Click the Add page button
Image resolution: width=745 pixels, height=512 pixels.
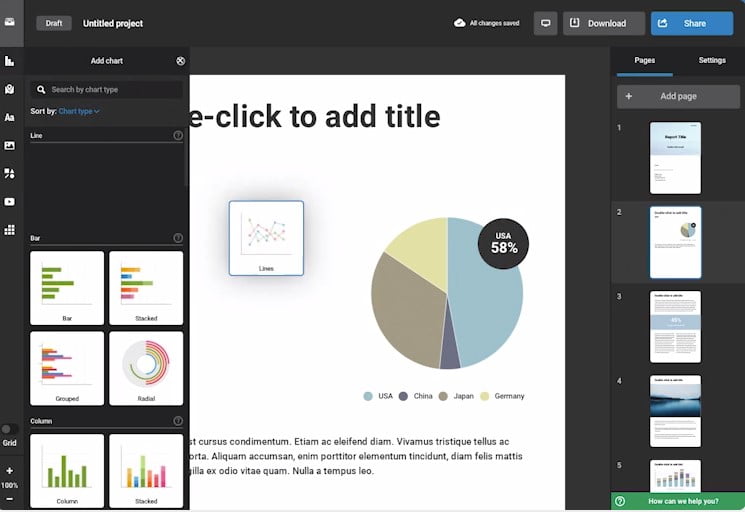click(678, 96)
